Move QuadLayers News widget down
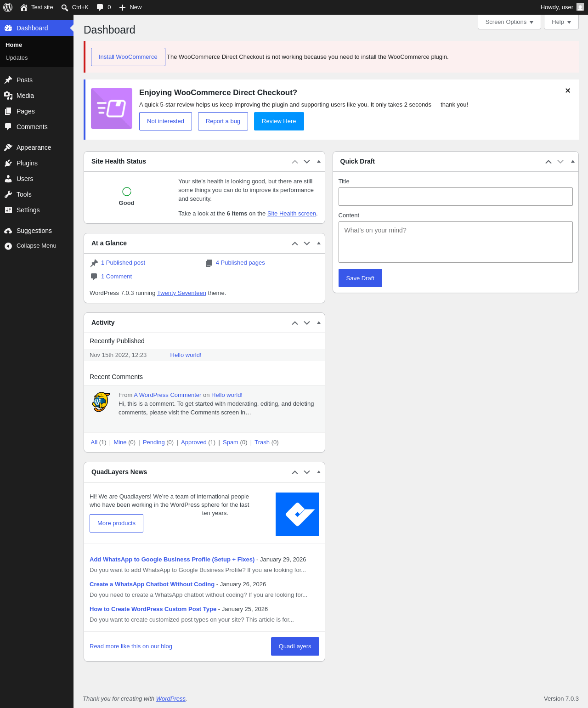 tap(307, 472)
